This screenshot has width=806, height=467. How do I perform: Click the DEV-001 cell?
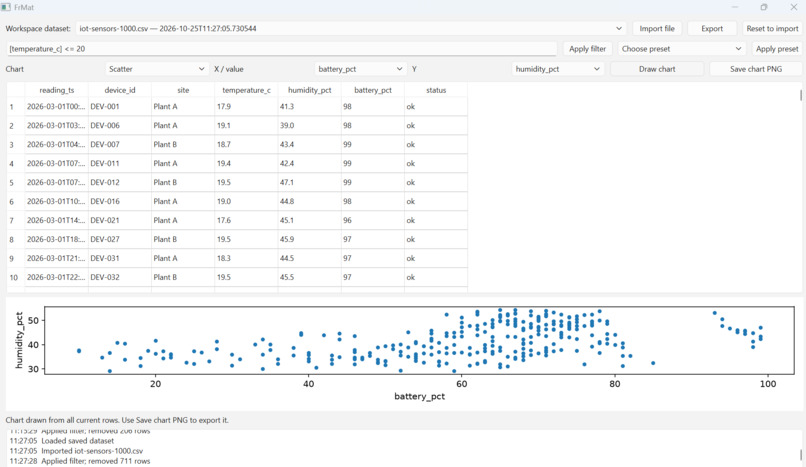click(x=120, y=106)
